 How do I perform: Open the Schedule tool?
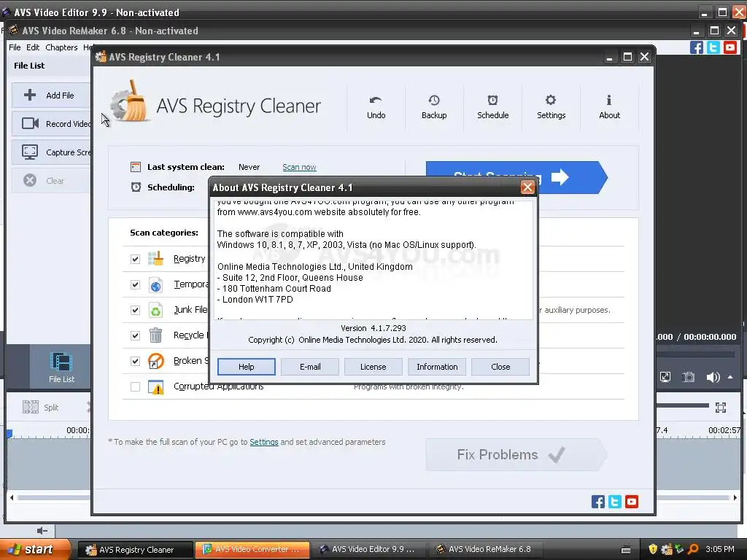click(x=492, y=107)
